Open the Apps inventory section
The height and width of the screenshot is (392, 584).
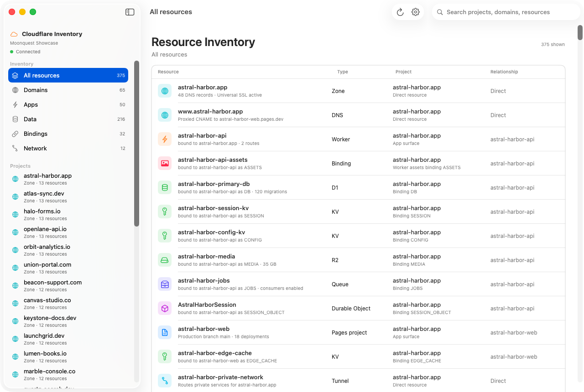click(x=68, y=104)
